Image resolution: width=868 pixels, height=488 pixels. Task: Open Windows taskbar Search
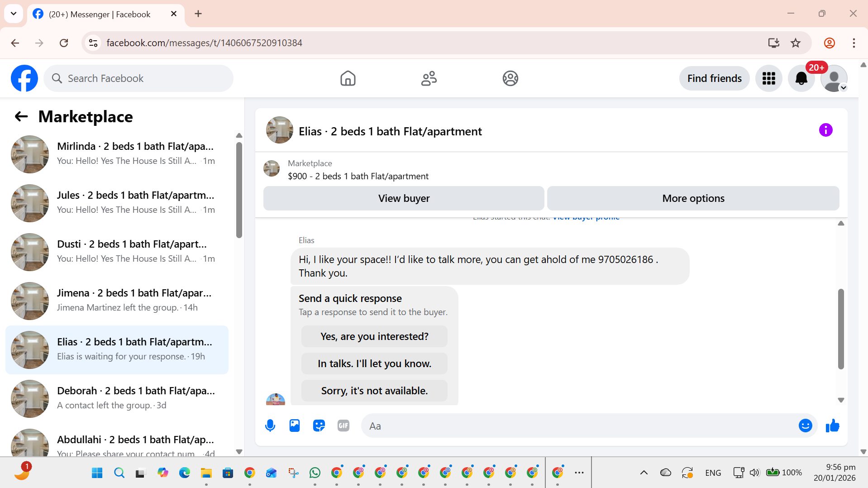coord(119,473)
